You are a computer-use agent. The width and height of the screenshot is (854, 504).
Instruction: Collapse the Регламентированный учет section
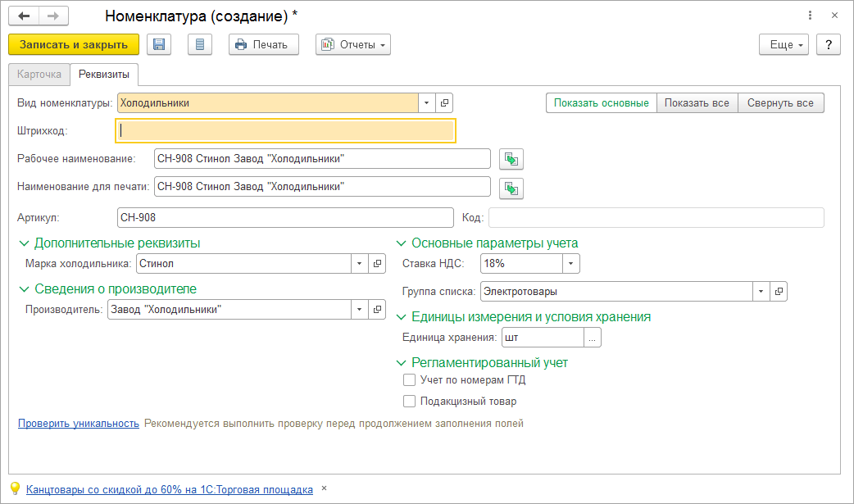click(402, 363)
